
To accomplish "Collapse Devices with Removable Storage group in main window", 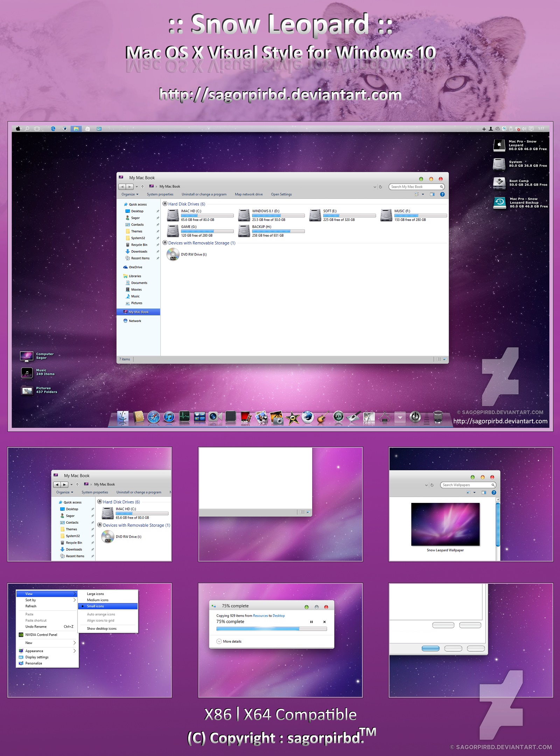I will pos(165,243).
